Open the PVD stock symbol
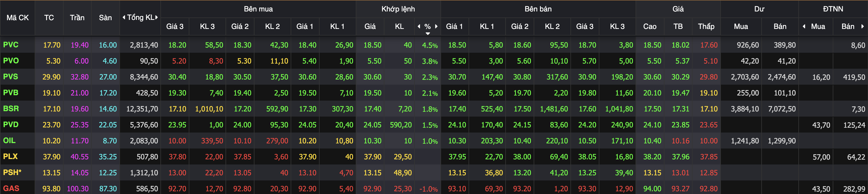 (x=11, y=125)
